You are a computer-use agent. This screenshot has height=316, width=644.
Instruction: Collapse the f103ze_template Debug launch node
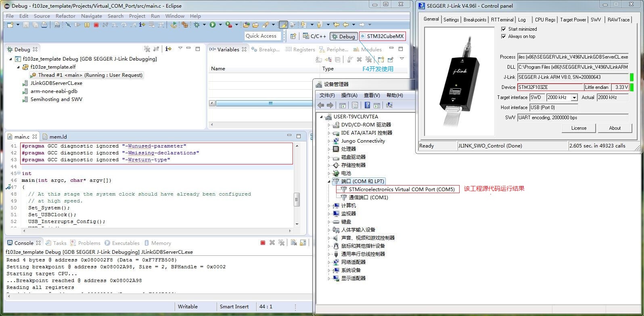click(x=11, y=59)
